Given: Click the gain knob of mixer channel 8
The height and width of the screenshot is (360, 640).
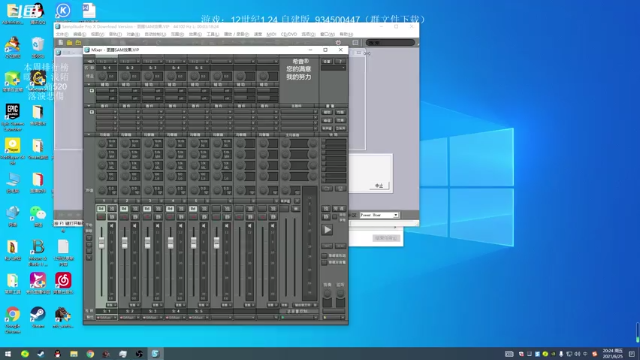Looking at the screenshot, I should 263,76.
